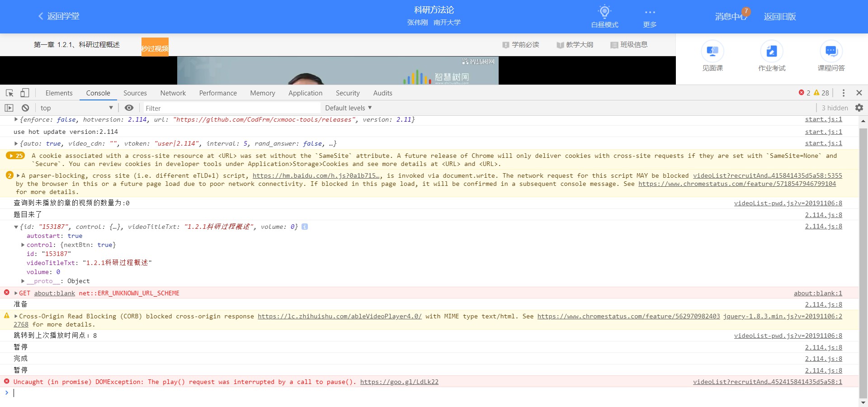Focus the console Filter field
This screenshot has height=407, width=868.
(x=231, y=108)
